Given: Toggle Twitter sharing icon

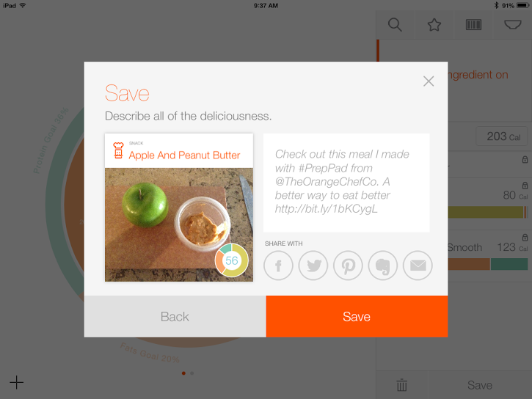Looking at the screenshot, I should 313,266.
